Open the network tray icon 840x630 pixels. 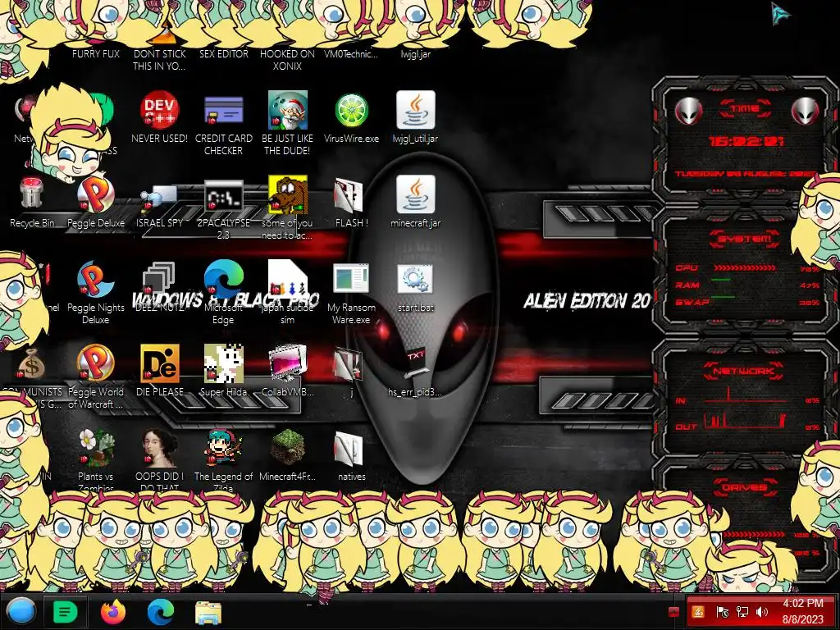coord(742,612)
